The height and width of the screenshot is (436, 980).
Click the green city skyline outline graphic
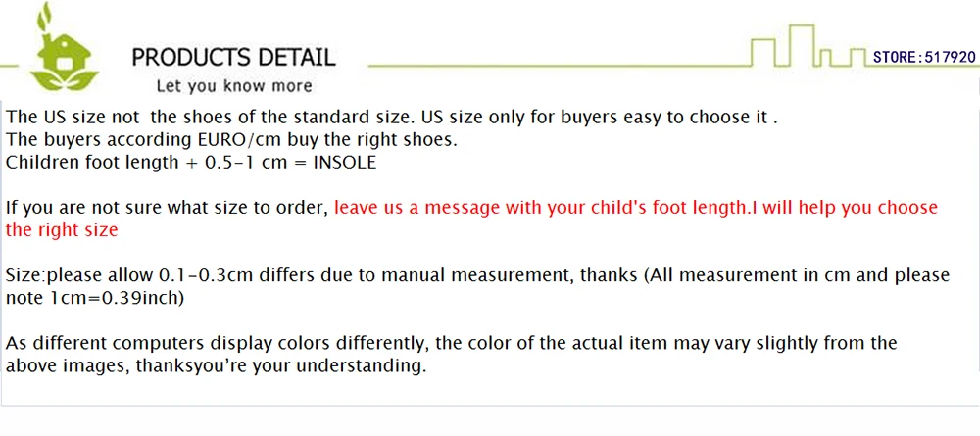coord(810,46)
